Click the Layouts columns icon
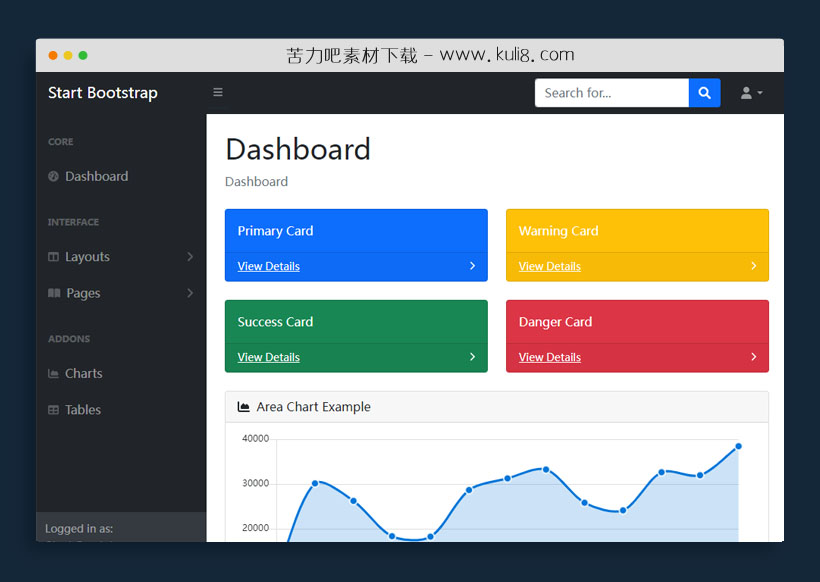The height and width of the screenshot is (582, 820). coord(53,257)
